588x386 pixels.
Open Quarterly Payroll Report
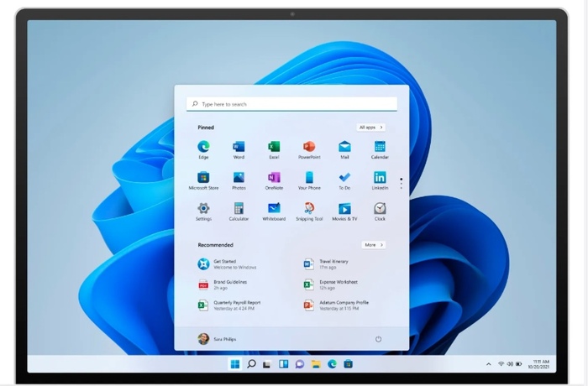229,305
